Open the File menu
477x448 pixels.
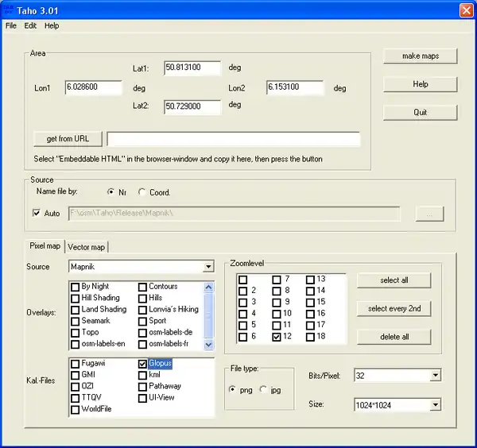(11, 25)
